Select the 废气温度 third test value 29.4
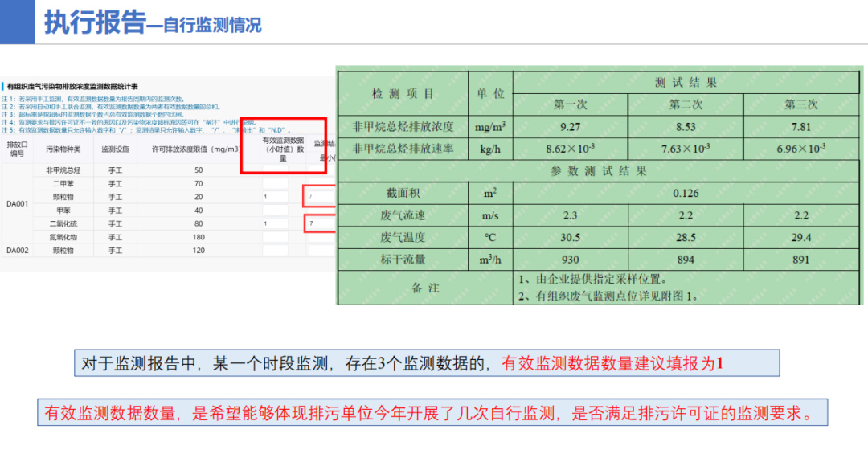868x458 pixels. pos(800,237)
